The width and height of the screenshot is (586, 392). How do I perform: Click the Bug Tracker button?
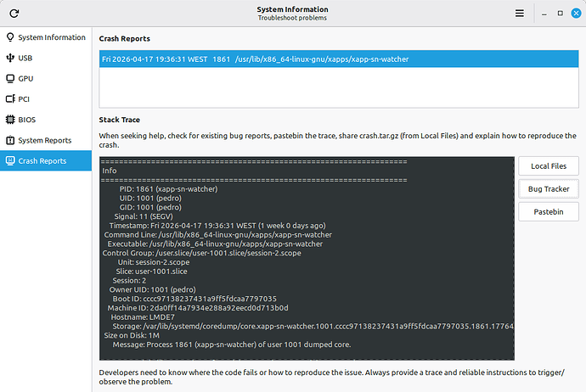pyautogui.click(x=548, y=189)
